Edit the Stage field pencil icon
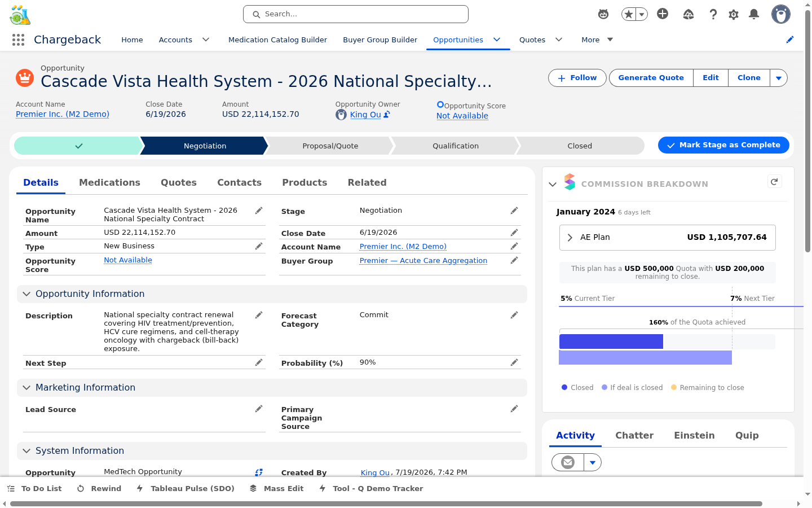Image resolution: width=812 pixels, height=508 pixels. [514, 211]
